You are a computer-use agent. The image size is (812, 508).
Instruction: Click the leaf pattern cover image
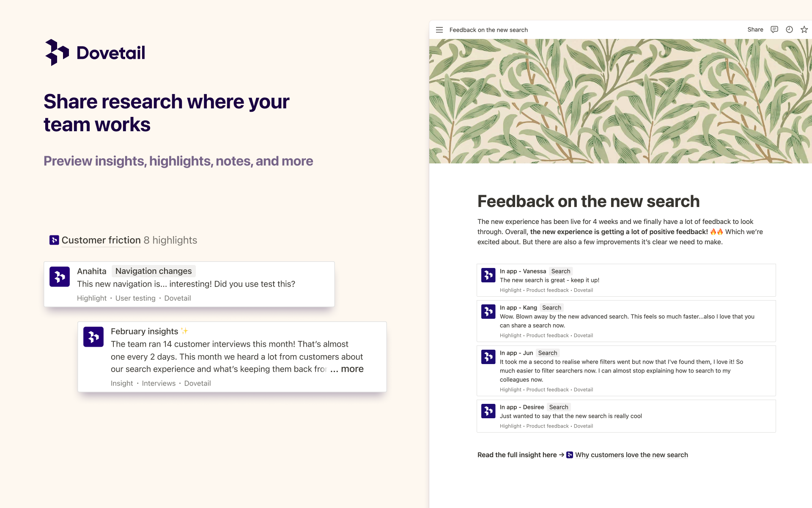pos(620,101)
